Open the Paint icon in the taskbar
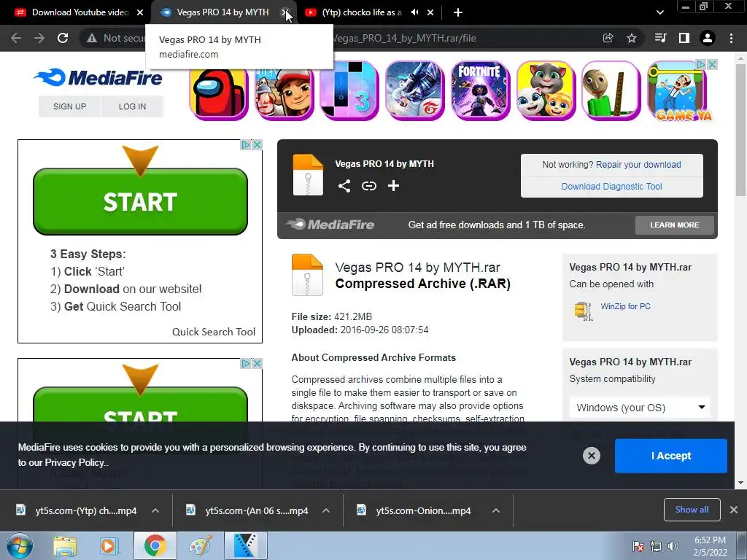The width and height of the screenshot is (747, 560). 201,546
